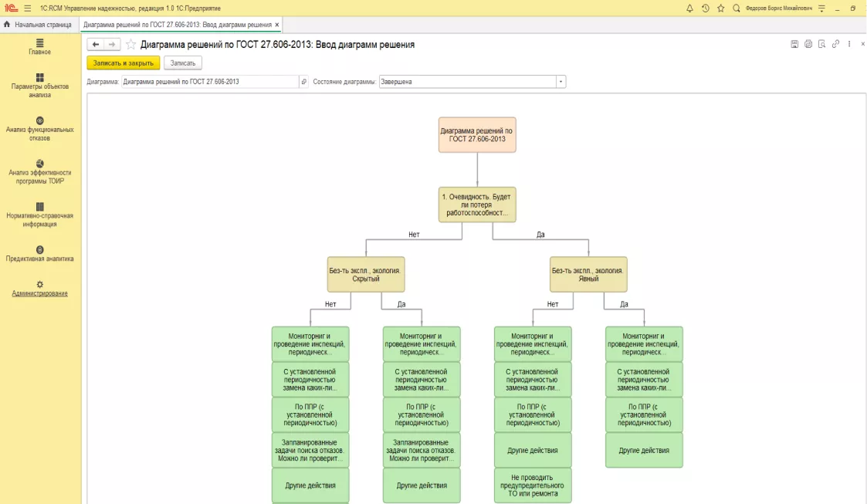Click the Записать button
The height and width of the screenshot is (504, 867).
point(183,63)
